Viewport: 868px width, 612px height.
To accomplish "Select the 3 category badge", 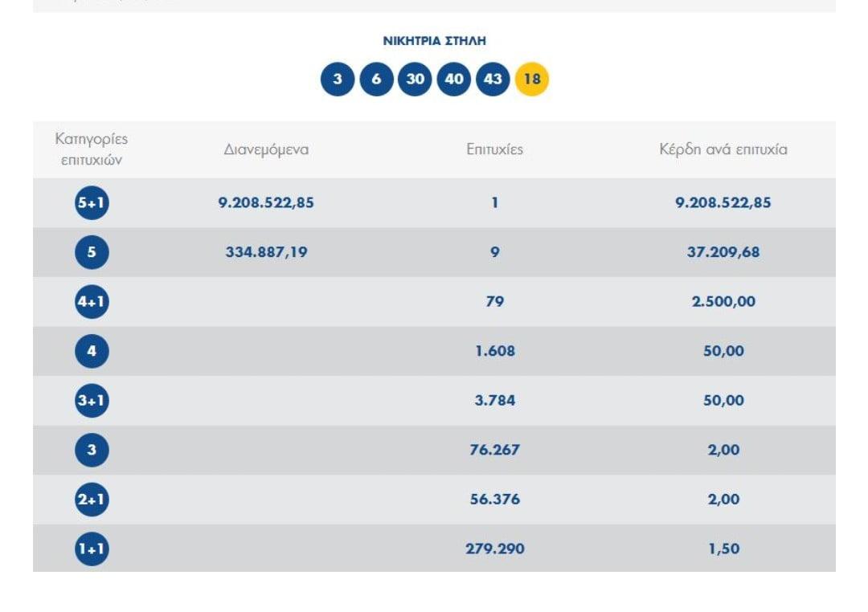I will (x=92, y=450).
